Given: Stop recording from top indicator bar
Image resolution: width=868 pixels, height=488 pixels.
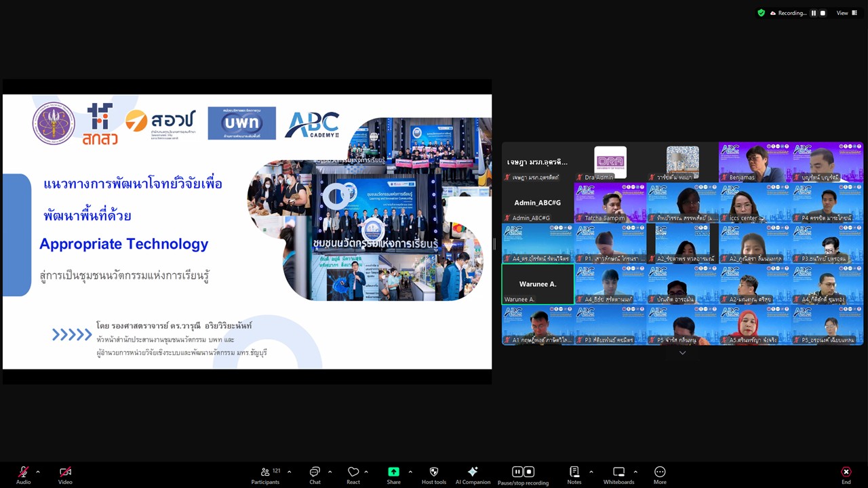Looking at the screenshot, I should pos(823,13).
